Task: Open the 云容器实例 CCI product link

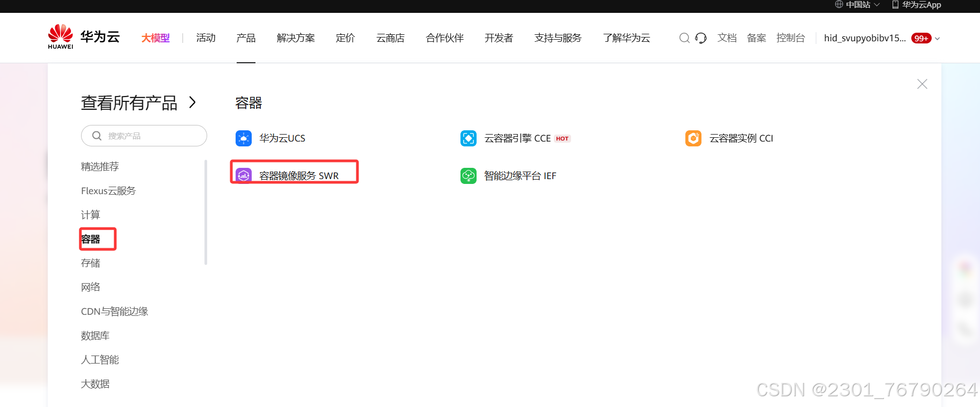Action: click(741, 138)
